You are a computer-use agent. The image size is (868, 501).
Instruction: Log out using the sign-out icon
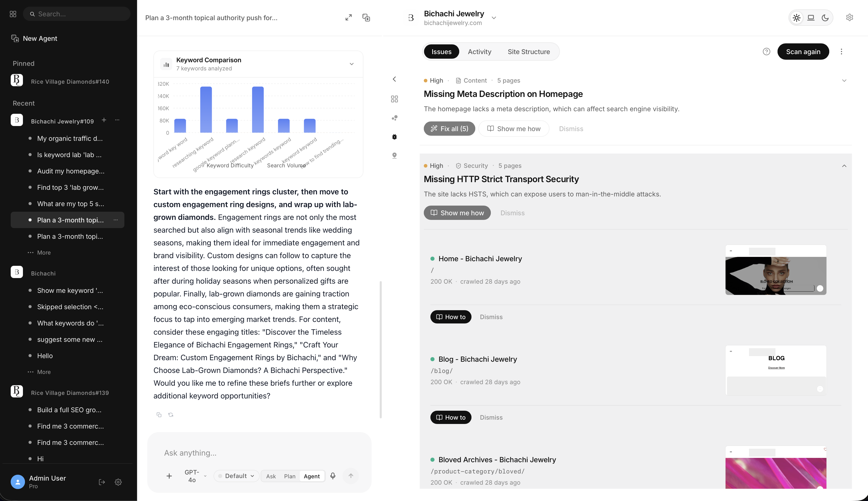(x=102, y=482)
